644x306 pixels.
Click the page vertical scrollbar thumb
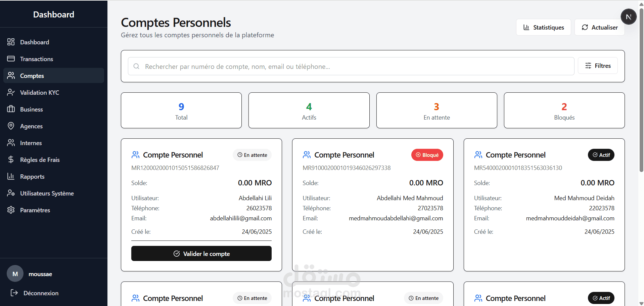tap(641, 90)
